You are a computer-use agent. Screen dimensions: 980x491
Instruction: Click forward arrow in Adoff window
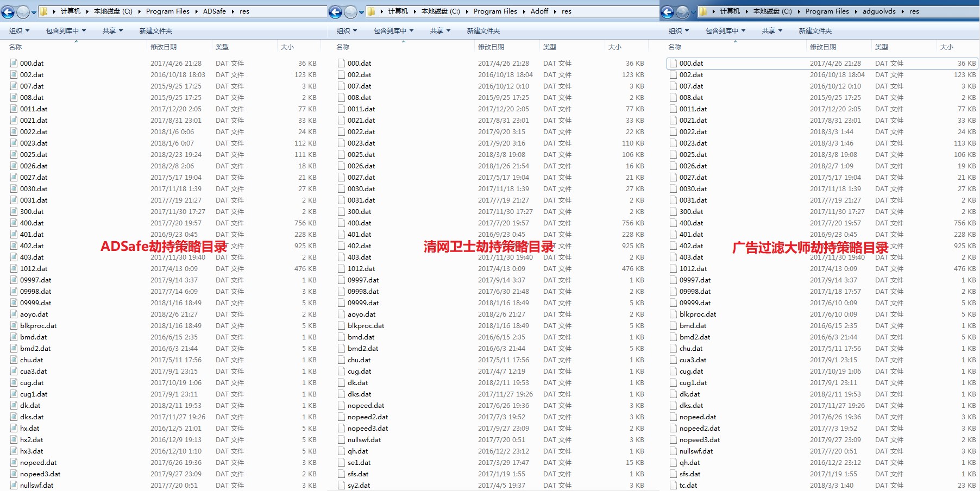tap(351, 11)
